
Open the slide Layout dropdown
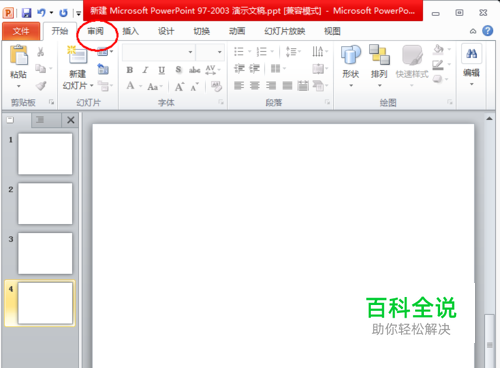click(105, 52)
